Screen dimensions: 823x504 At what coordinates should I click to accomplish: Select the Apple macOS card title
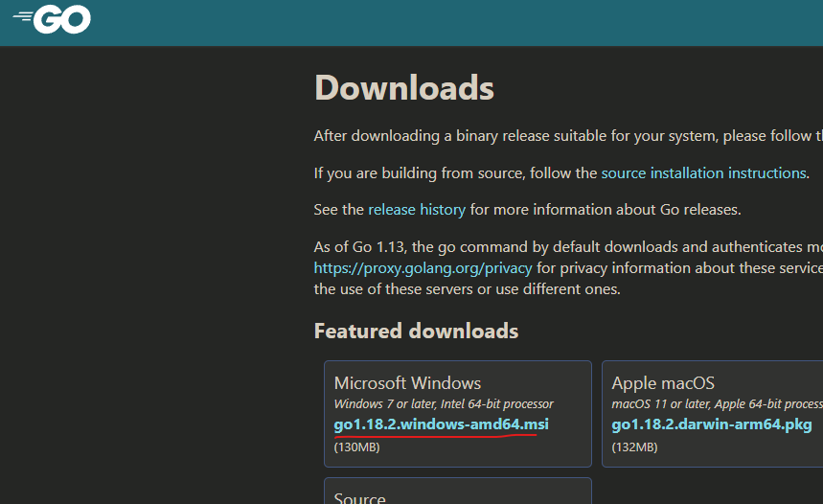[x=663, y=383]
